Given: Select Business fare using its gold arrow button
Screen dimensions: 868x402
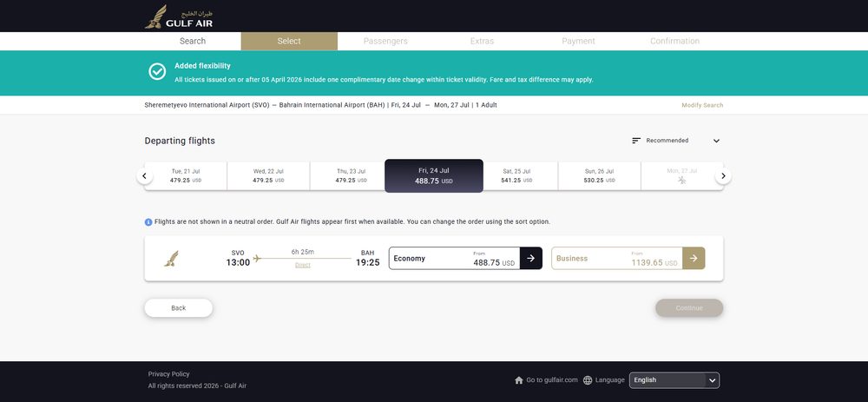Looking at the screenshot, I should tap(694, 258).
